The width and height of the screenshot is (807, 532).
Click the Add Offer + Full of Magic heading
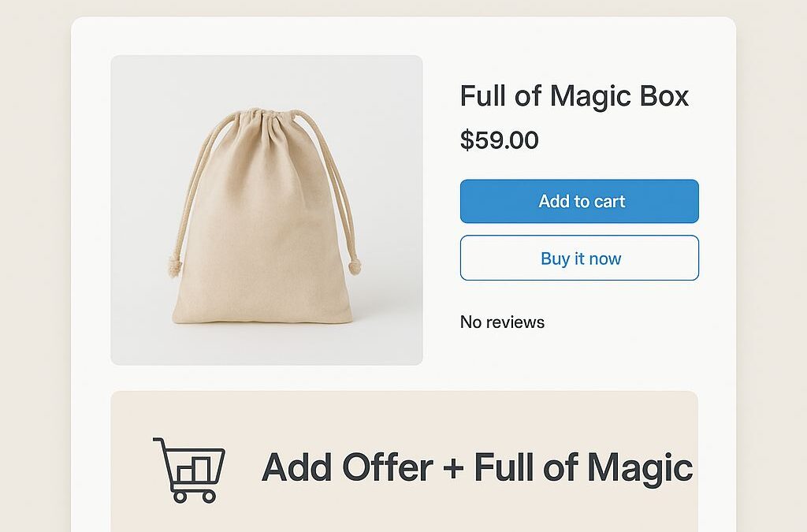coord(477,467)
